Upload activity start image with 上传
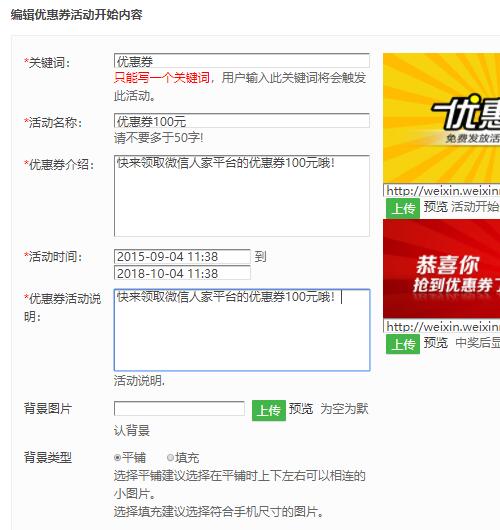The width and height of the screenshot is (500, 530). click(403, 208)
